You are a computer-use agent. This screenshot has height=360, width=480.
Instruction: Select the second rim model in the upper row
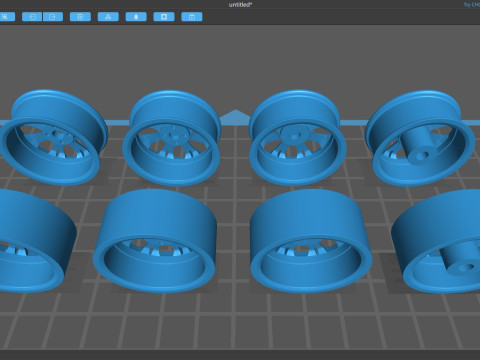172,138
